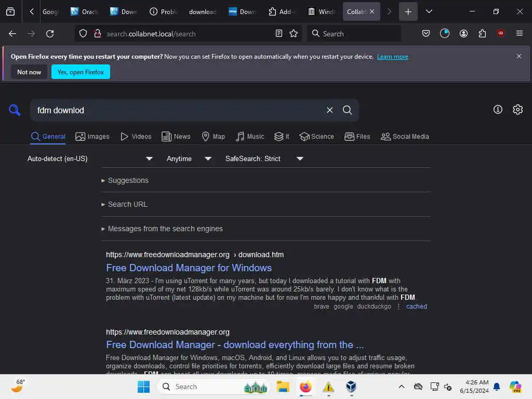Open the Anytime time range dropdown
The width and height of the screenshot is (532, 399).
tap(189, 158)
